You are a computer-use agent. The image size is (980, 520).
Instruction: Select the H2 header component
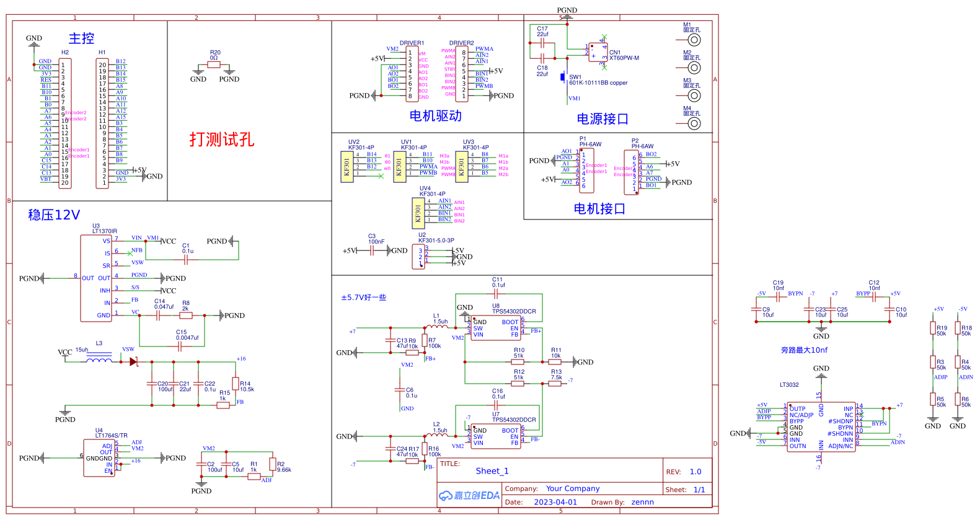pos(64,123)
